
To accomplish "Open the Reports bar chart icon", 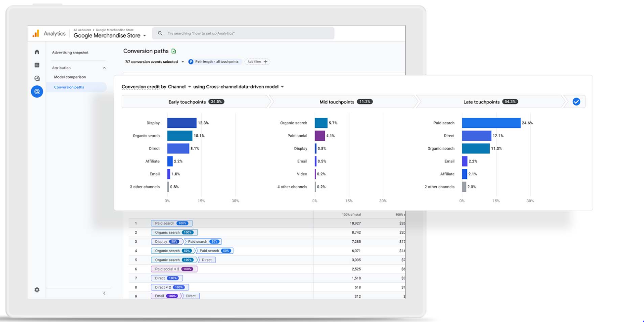I will pyautogui.click(x=37, y=65).
